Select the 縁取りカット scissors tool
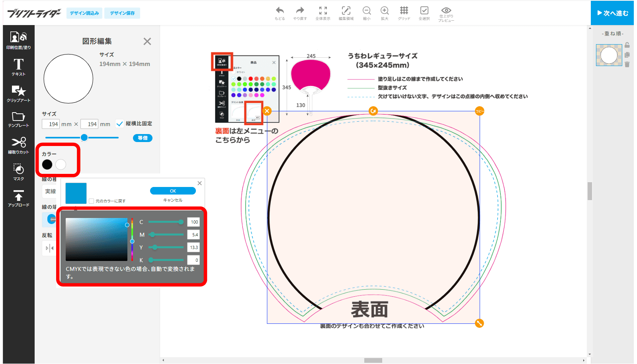The image size is (637, 364). 18,145
